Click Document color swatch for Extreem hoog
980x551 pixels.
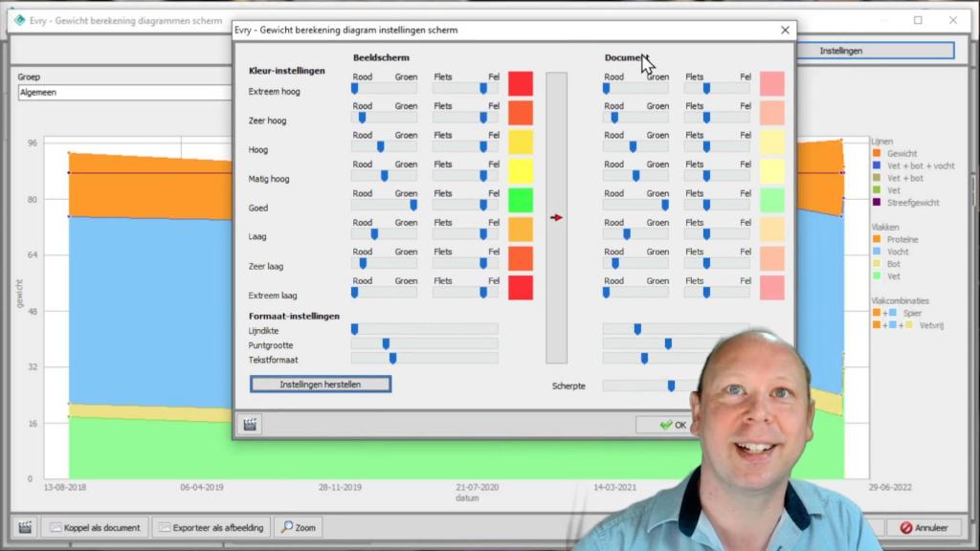click(772, 84)
